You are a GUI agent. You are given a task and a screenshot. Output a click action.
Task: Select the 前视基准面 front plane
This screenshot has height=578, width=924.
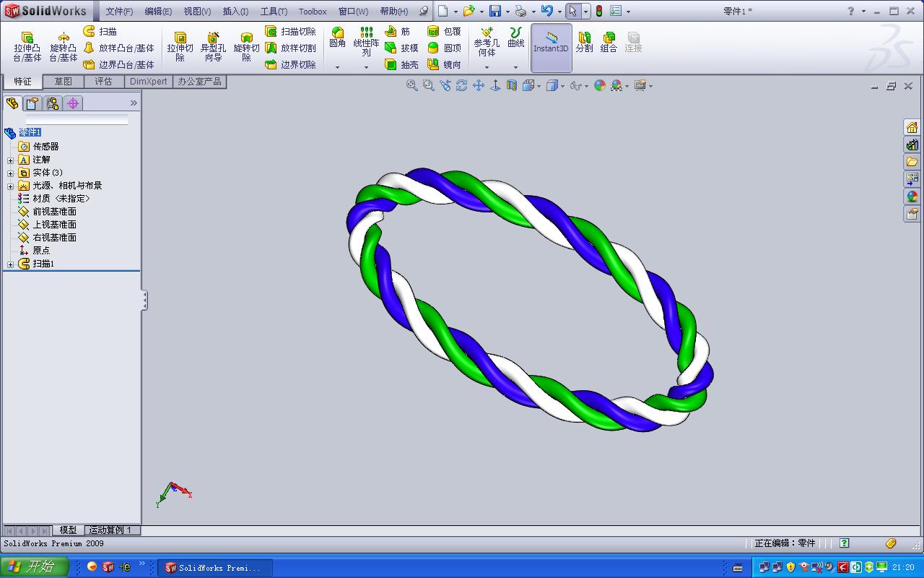pyautogui.click(x=48, y=212)
